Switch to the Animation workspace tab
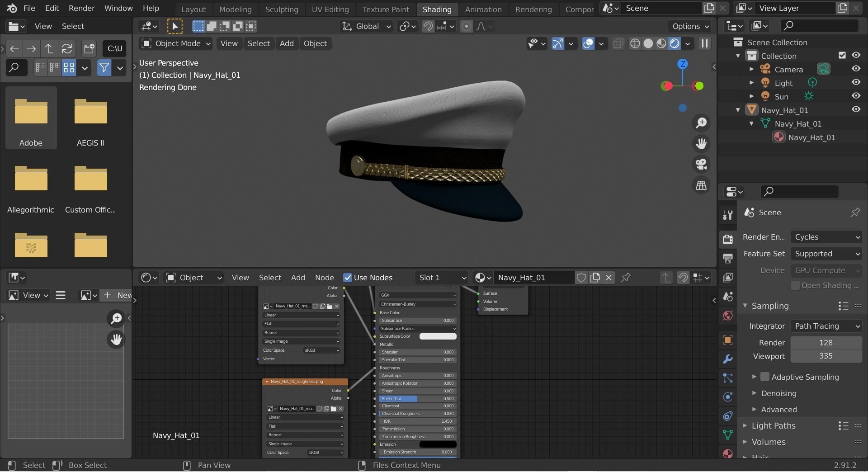 click(x=483, y=9)
